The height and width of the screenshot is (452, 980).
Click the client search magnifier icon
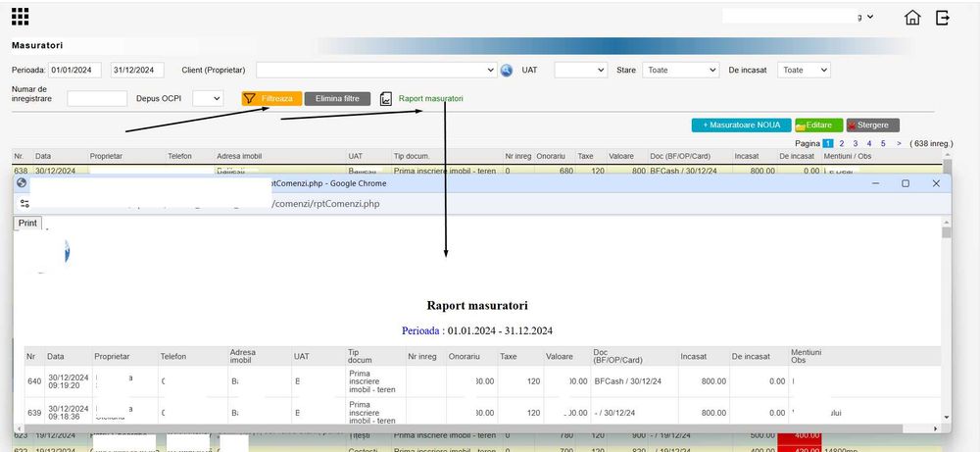tap(507, 70)
